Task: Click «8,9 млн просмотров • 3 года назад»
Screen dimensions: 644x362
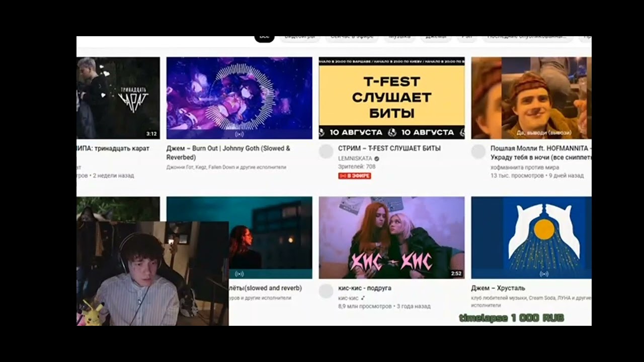Action: coord(384,306)
